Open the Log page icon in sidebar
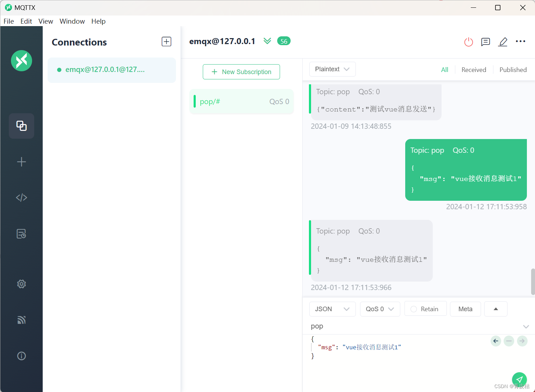Viewport: 535px width, 392px height. click(x=22, y=234)
